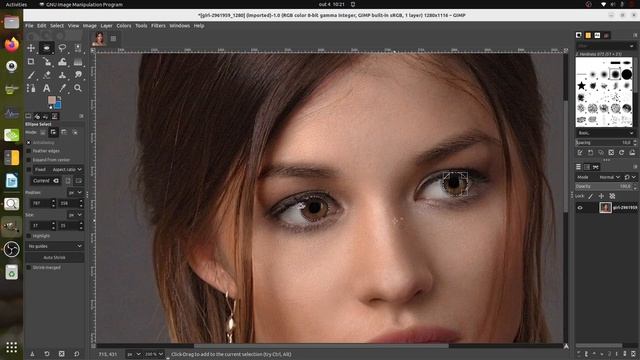The image size is (640, 360).
Task: Select the Paths tool
Action: (x=31, y=88)
